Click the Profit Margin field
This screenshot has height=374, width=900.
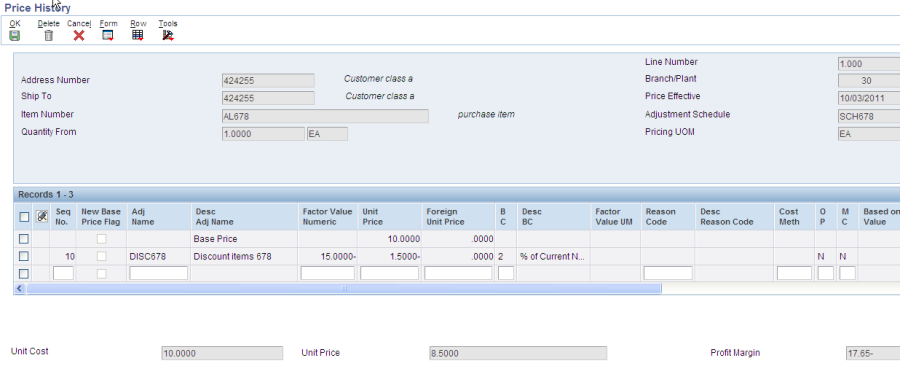pyautogui.click(x=872, y=353)
